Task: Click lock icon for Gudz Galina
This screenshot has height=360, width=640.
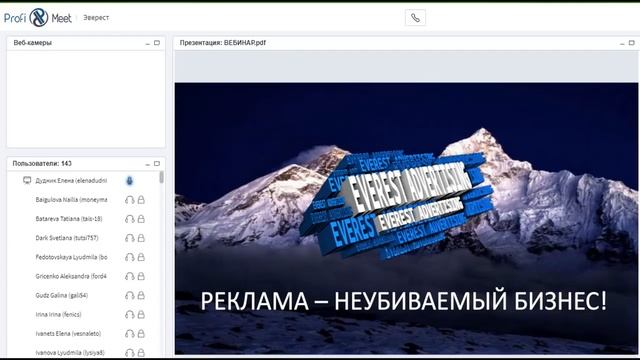Action: [141, 295]
